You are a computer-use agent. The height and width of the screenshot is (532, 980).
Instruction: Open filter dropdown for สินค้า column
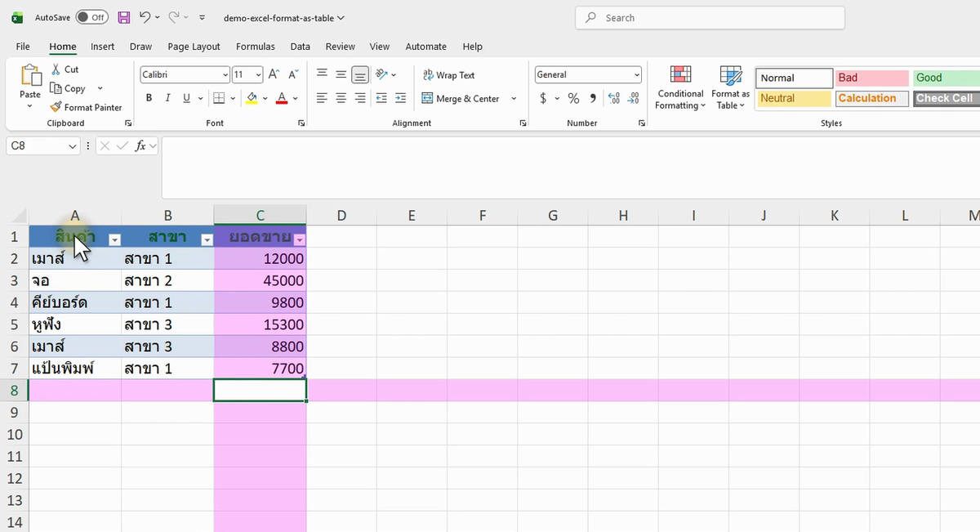pos(115,239)
